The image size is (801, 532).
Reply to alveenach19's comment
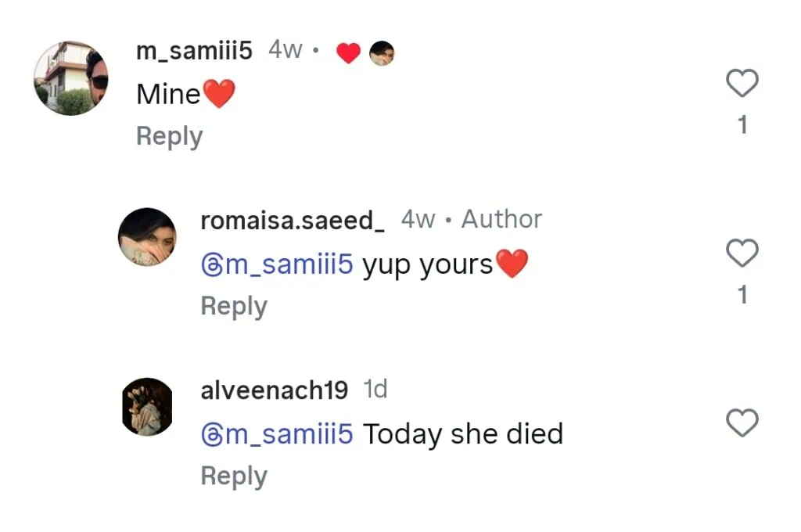point(234,476)
